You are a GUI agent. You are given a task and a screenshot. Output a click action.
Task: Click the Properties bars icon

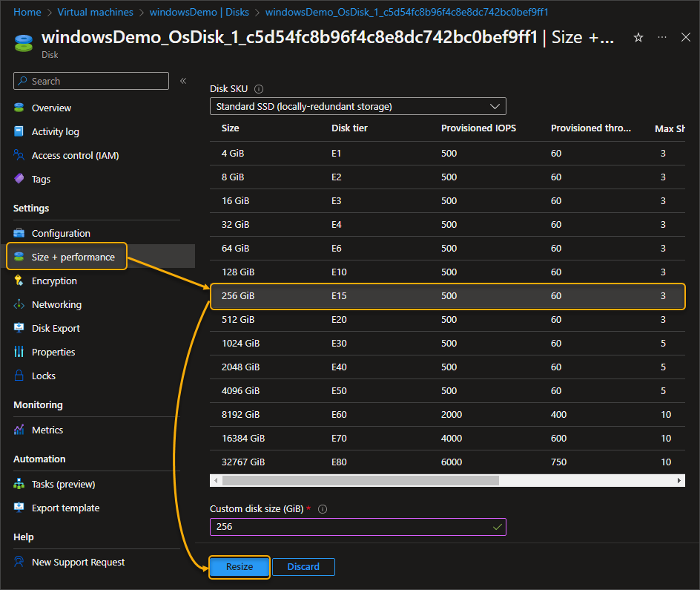[x=19, y=352]
